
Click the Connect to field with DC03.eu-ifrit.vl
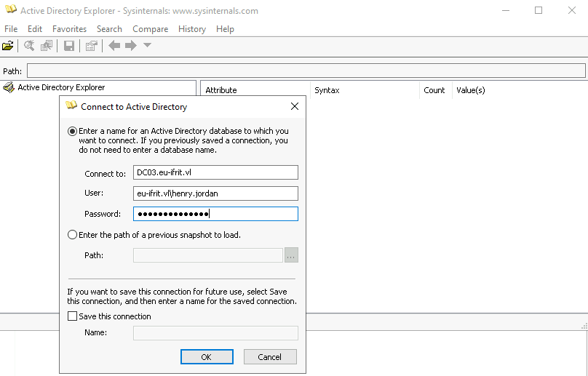pyautogui.click(x=215, y=172)
